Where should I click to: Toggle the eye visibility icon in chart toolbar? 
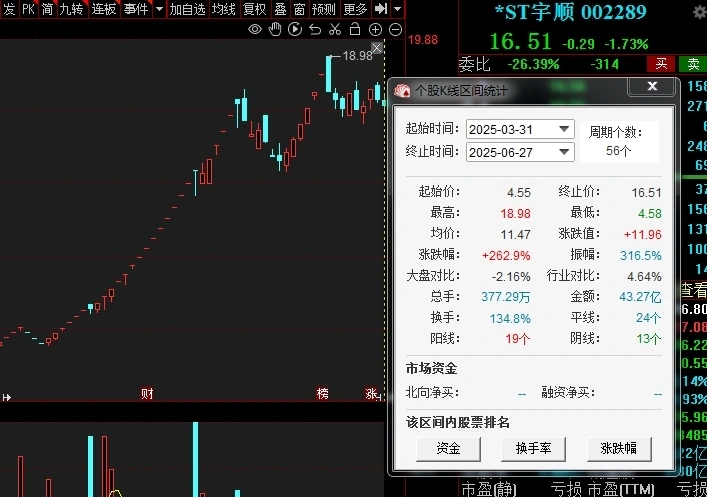click(255, 30)
